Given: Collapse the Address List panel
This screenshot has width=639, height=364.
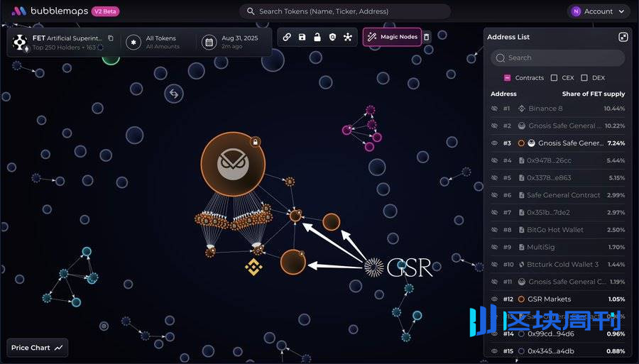Looking at the screenshot, I should (623, 37).
